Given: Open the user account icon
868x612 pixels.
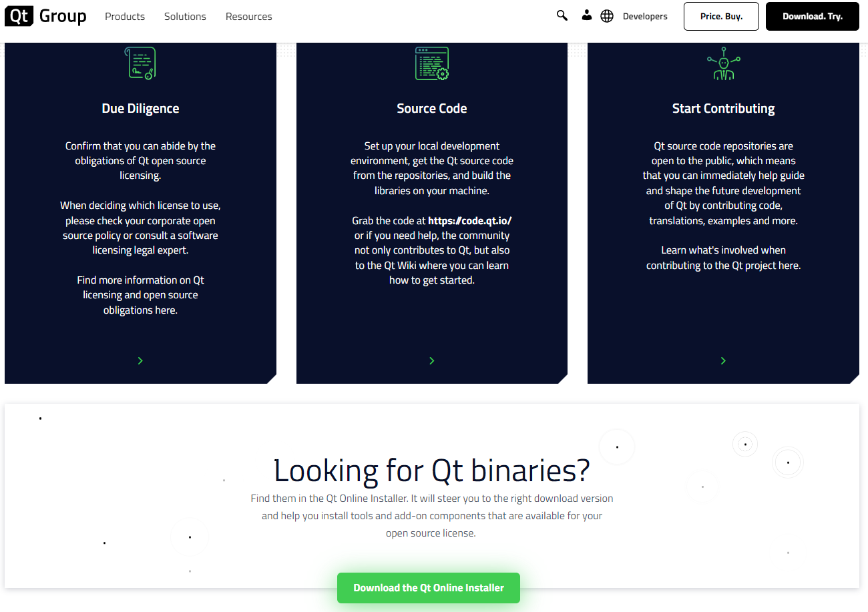Looking at the screenshot, I should [586, 15].
